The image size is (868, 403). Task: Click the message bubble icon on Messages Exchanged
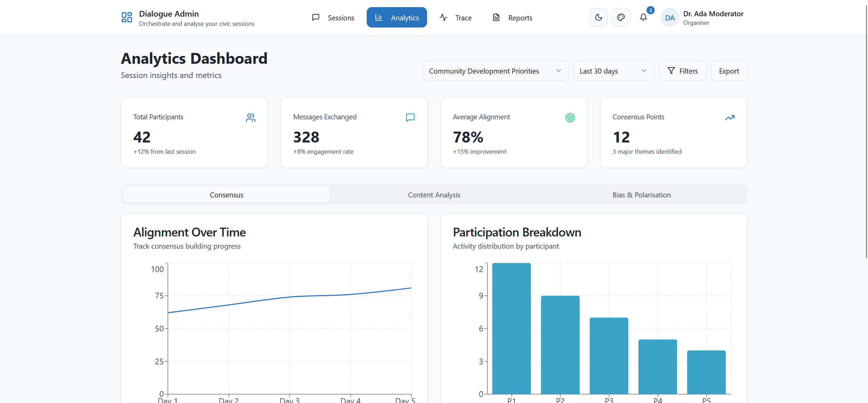tap(410, 118)
